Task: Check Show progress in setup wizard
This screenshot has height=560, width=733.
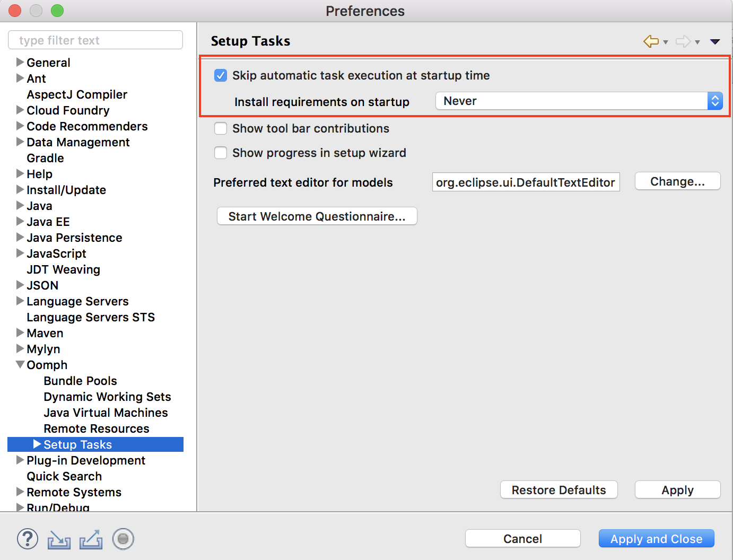Action: point(221,153)
